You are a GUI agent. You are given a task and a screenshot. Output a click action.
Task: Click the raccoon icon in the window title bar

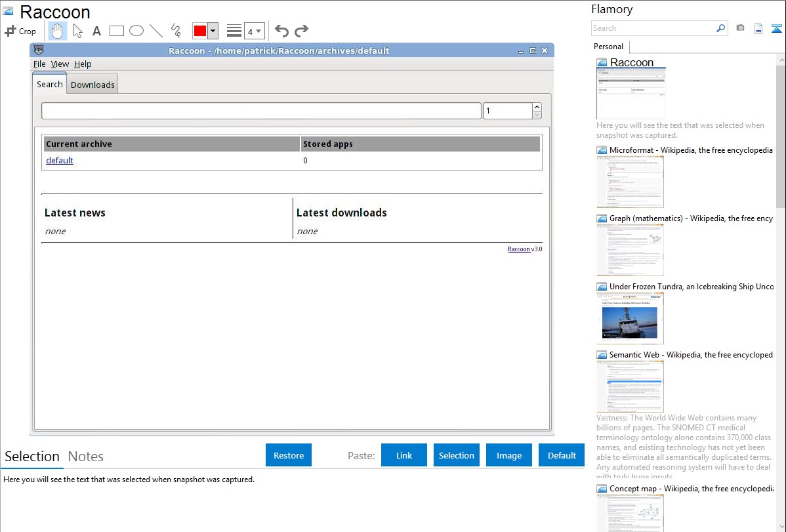tap(39, 50)
